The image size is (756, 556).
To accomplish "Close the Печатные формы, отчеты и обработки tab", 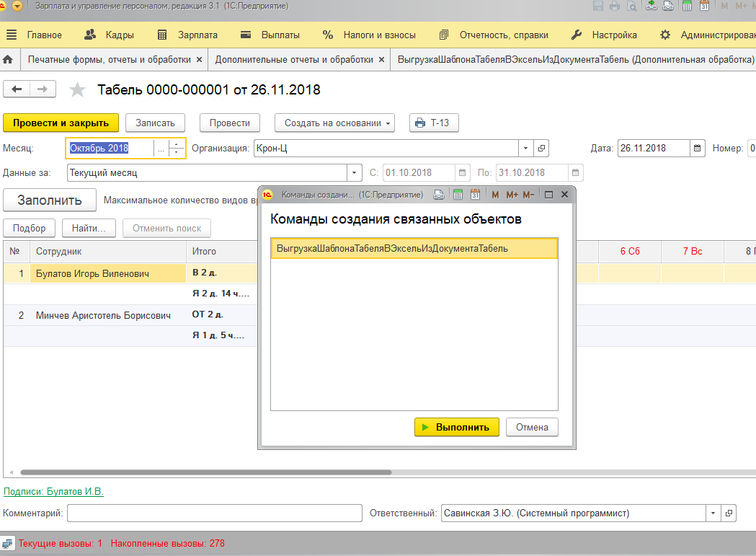I will tap(200, 60).
